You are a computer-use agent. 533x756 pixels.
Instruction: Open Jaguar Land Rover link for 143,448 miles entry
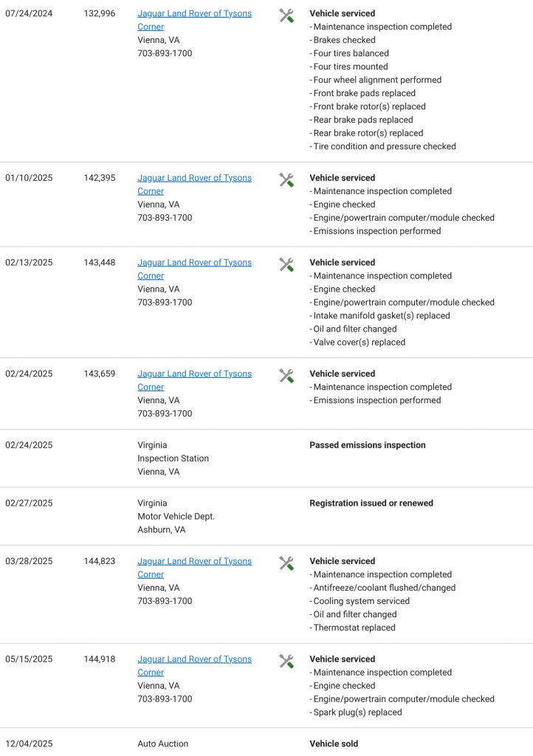(x=194, y=269)
